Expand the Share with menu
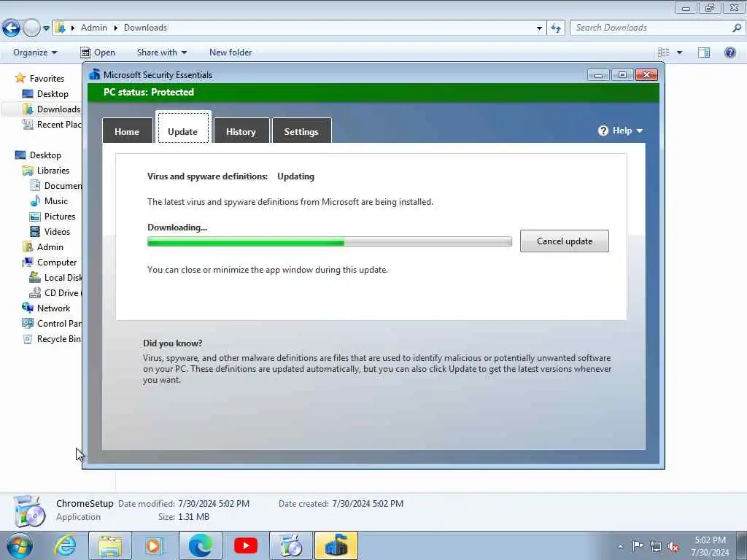 pyautogui.click(x=161, y=52)
